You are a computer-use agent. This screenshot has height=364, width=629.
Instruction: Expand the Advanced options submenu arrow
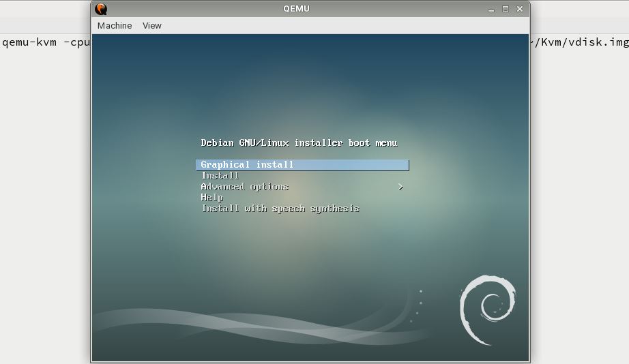coord(400,187)
